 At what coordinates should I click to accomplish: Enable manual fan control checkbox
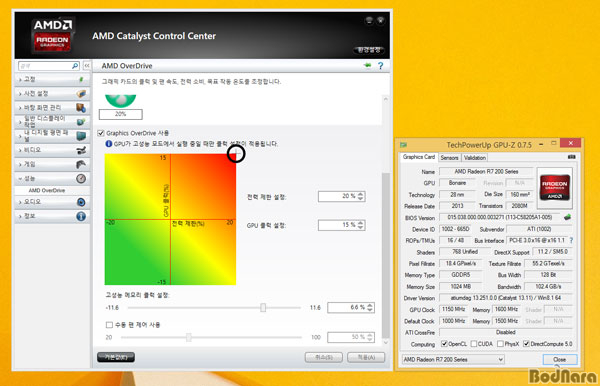[109, 325]
